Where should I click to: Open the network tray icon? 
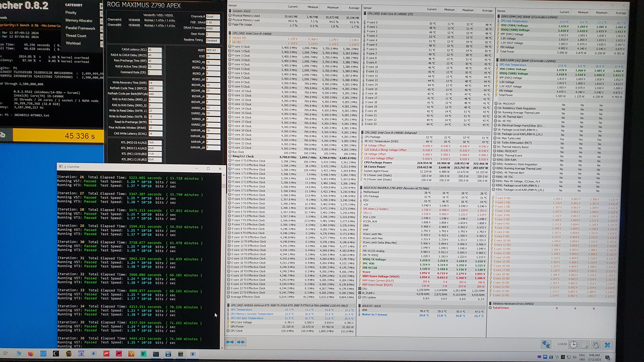(x=569, y=357)
